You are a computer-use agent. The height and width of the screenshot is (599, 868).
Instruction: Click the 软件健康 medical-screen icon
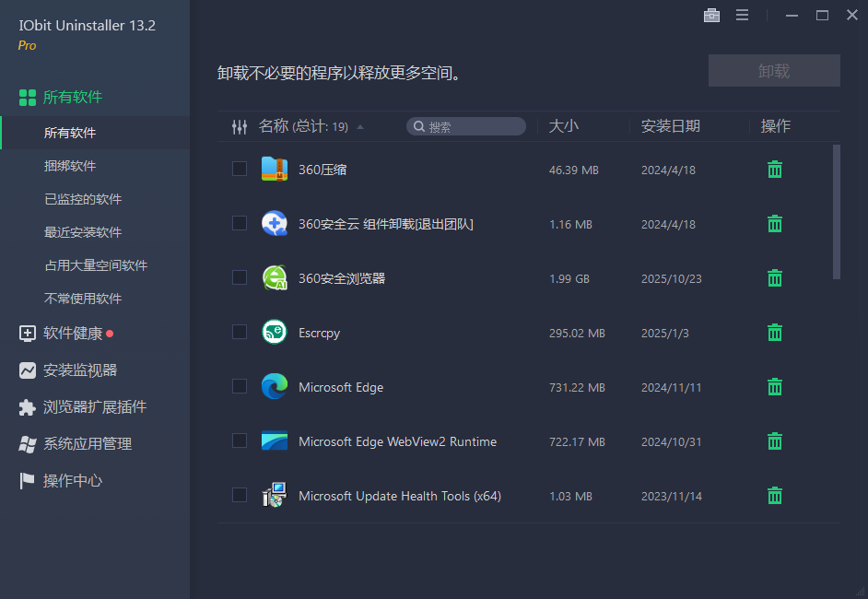click(27, 334)
